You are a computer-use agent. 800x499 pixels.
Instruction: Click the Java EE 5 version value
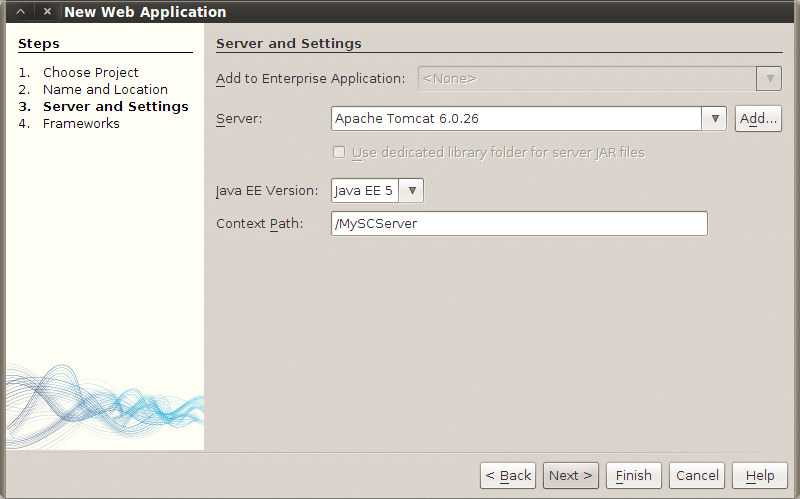pos(364,190)
